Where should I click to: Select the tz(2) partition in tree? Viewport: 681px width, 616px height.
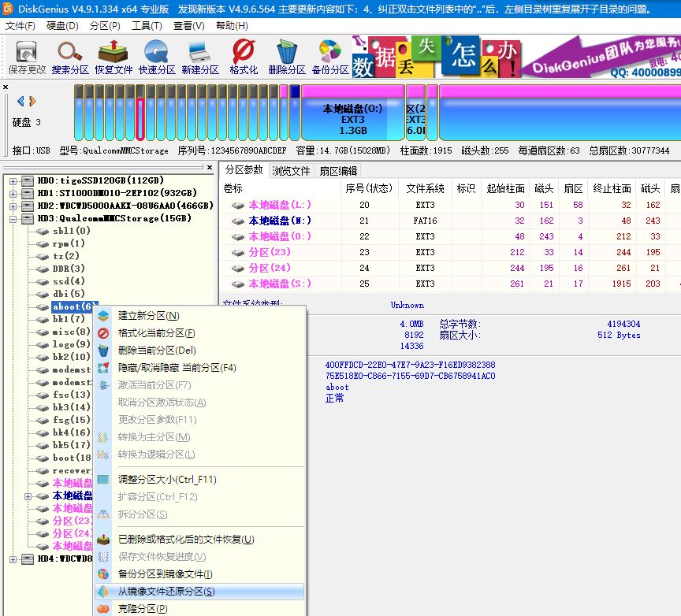tap(66, 256)
